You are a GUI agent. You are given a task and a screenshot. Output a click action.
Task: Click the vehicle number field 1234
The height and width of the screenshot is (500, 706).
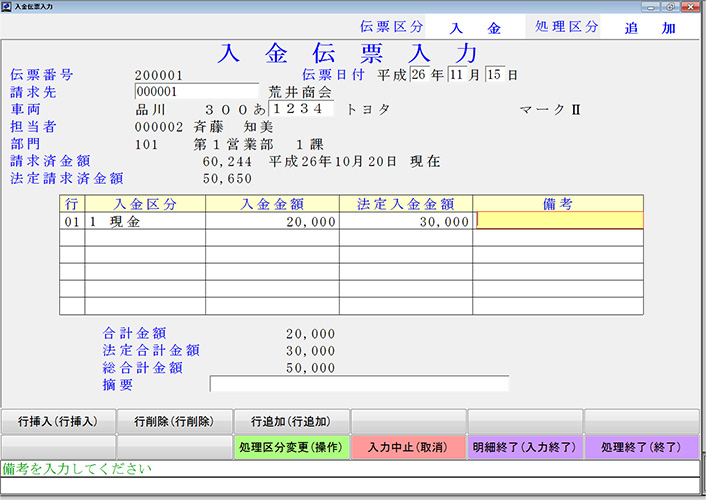point(301,109)
